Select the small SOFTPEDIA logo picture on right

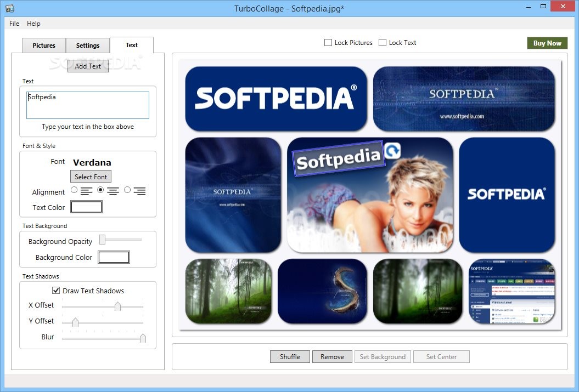[507, 195]
